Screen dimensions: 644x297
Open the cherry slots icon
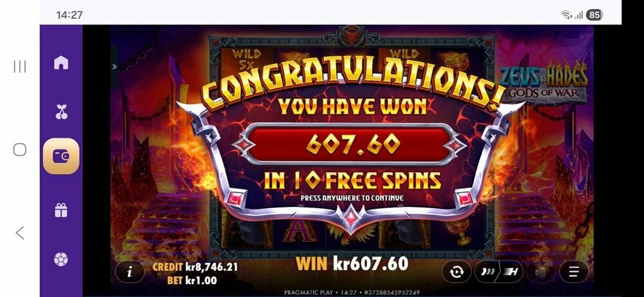click(61, 111)
